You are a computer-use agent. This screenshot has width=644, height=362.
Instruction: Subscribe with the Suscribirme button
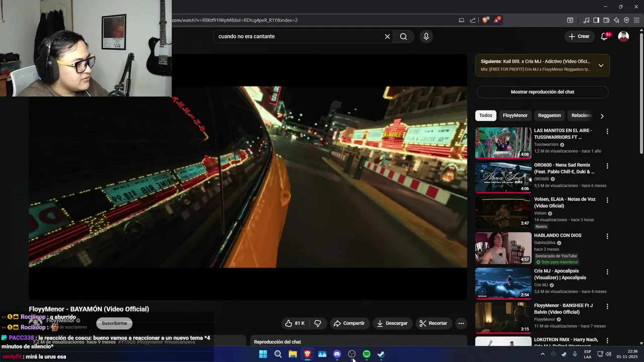point(114,323)
